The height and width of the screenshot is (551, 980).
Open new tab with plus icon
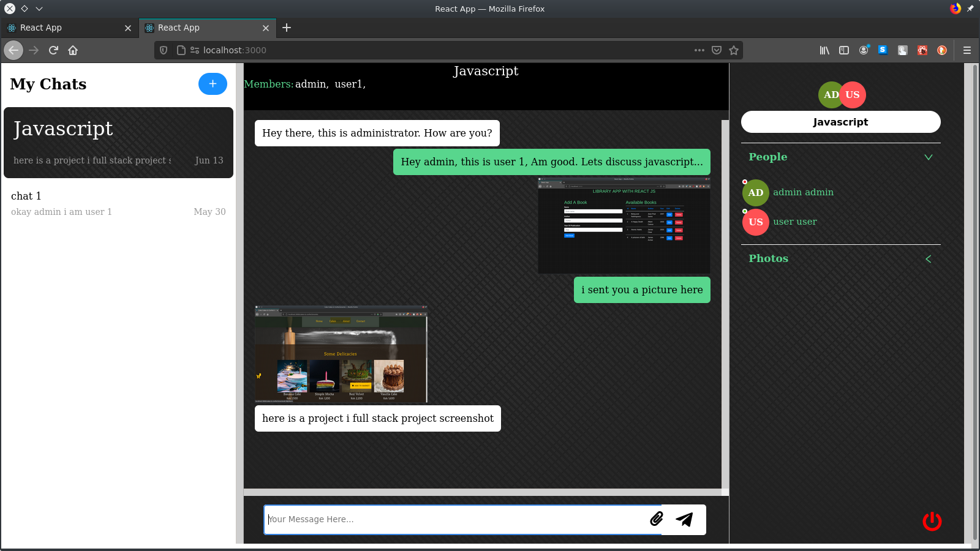click(287, 28)
